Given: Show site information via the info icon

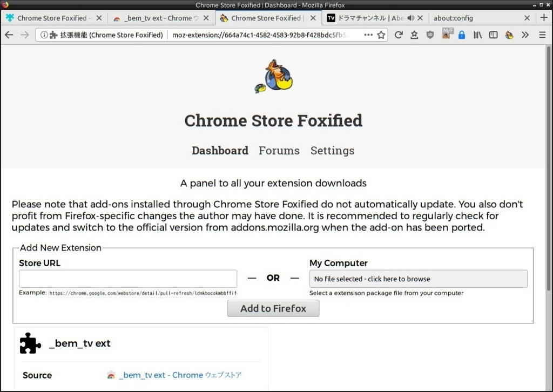Looking at the screenshot, I should (x=44, y=35).
